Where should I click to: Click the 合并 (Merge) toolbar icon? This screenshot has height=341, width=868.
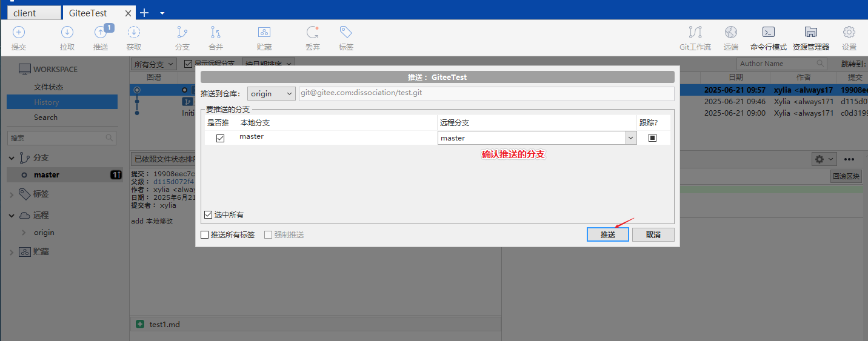pos(216,38)
